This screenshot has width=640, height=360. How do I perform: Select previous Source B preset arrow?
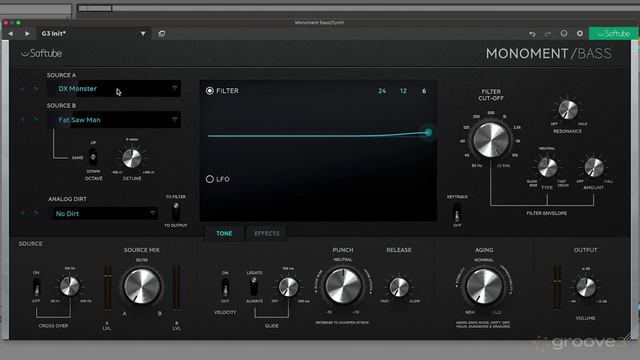pyautogui.click(x=22, y=120)
